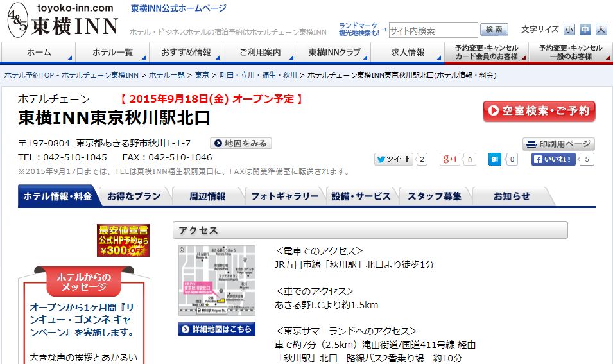This screenshot has width=613, height=364.
Task: Click breadcrumb link 東京
Action: [x=202, y=75]
